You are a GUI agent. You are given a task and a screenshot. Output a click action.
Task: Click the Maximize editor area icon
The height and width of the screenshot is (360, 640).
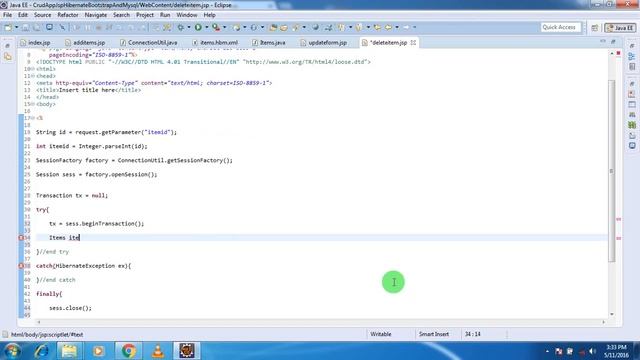click(x=613, y=42)
